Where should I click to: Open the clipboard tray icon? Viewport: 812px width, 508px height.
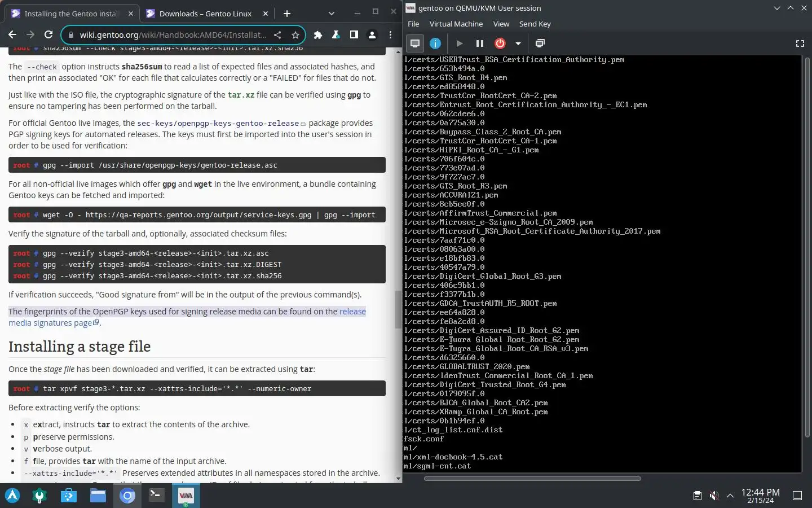pos(698,496)
